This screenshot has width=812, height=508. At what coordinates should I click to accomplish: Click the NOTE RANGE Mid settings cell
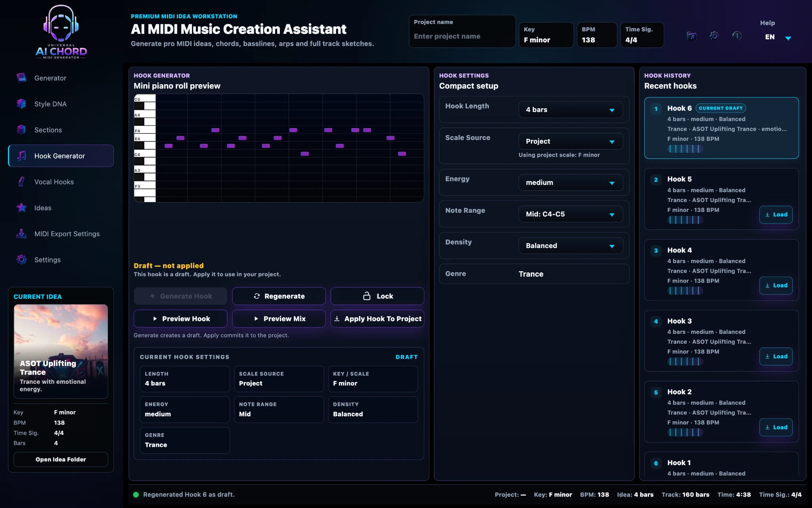(279, 409)
